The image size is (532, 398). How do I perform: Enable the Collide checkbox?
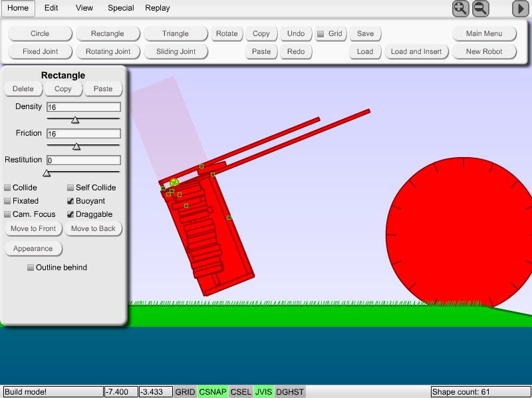(x=7, y=188)
